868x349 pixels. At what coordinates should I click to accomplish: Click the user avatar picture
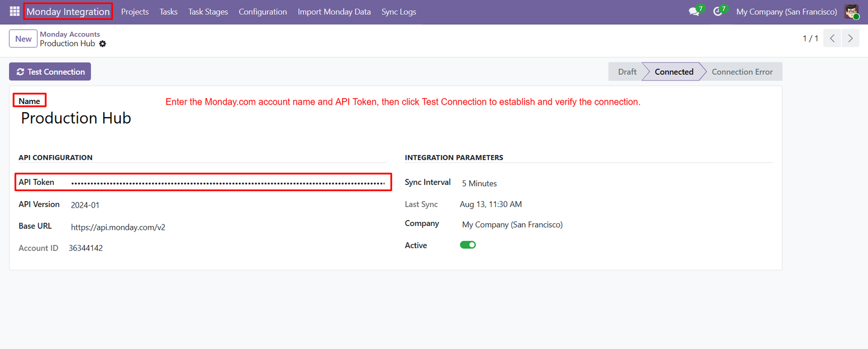[852, 11]
